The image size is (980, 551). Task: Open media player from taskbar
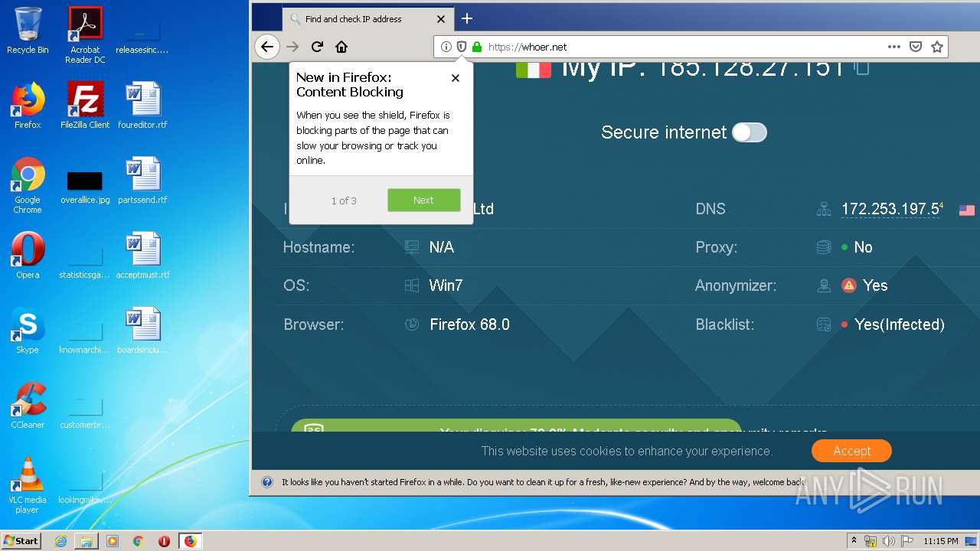tap(113, 541)
